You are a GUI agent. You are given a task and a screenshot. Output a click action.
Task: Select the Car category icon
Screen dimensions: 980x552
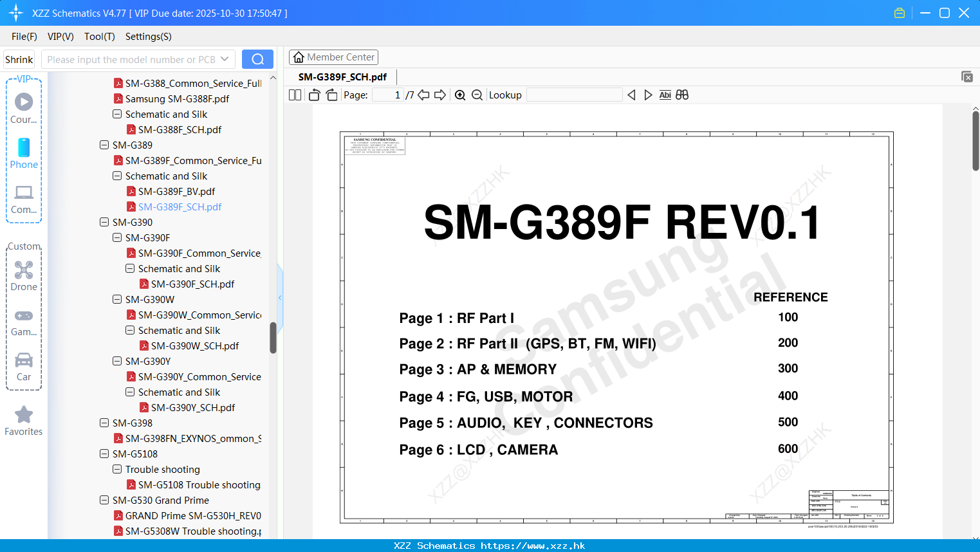click(x=24, y=360)
